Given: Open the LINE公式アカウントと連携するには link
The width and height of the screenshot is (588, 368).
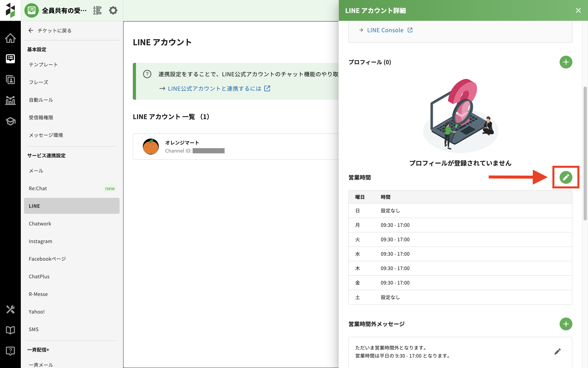Looking at the screenshot, I should (214, 88).
